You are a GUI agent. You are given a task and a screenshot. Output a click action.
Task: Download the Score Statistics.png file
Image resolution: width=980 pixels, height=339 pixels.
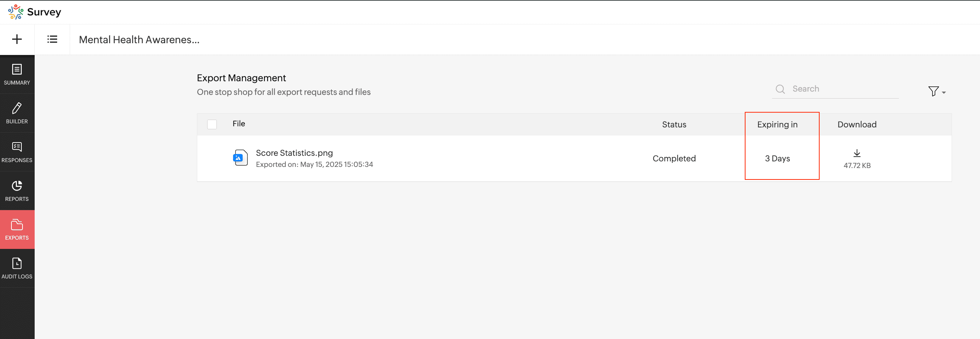click(857, 153)
